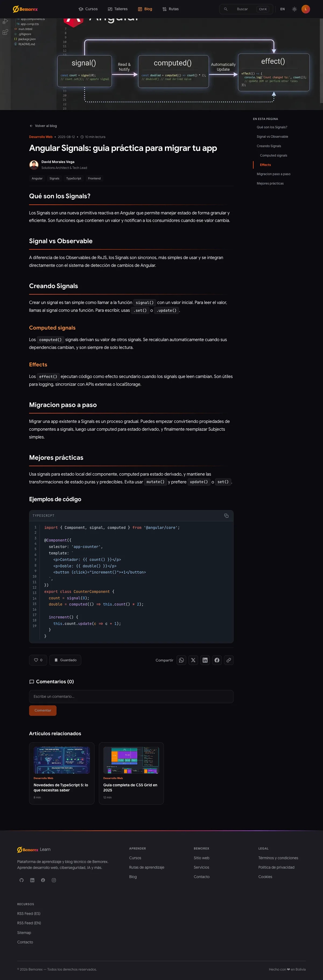This screenshot has height=980, width=323.
Task: Open footer Rutas de aprendizaje link
Action: click(147, 867)
